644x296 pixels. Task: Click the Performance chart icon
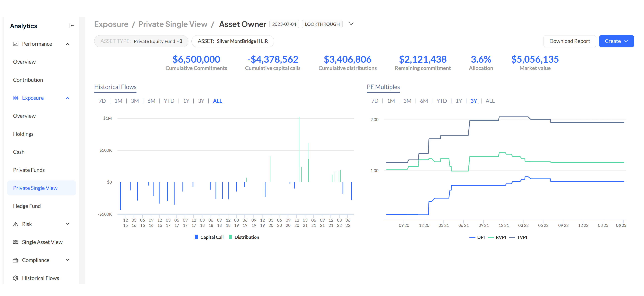[16, 44]
